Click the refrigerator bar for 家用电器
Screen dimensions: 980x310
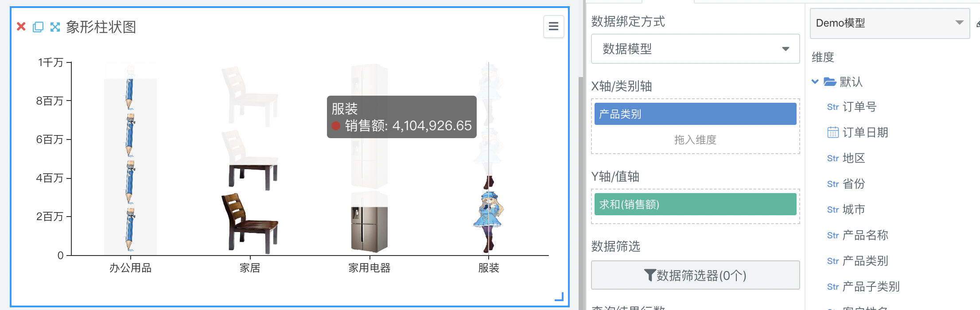click(369, 229)
